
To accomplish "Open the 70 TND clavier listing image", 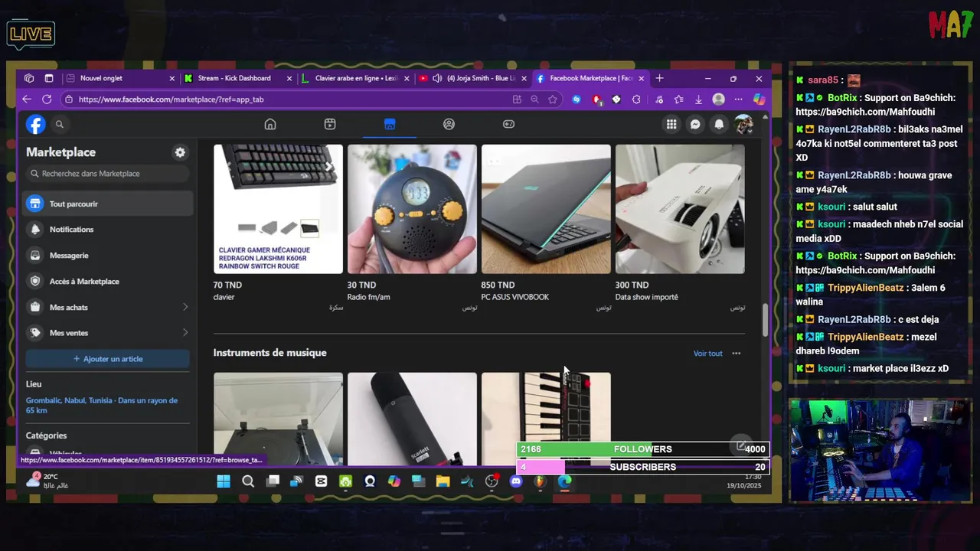I will pos(278,209).
